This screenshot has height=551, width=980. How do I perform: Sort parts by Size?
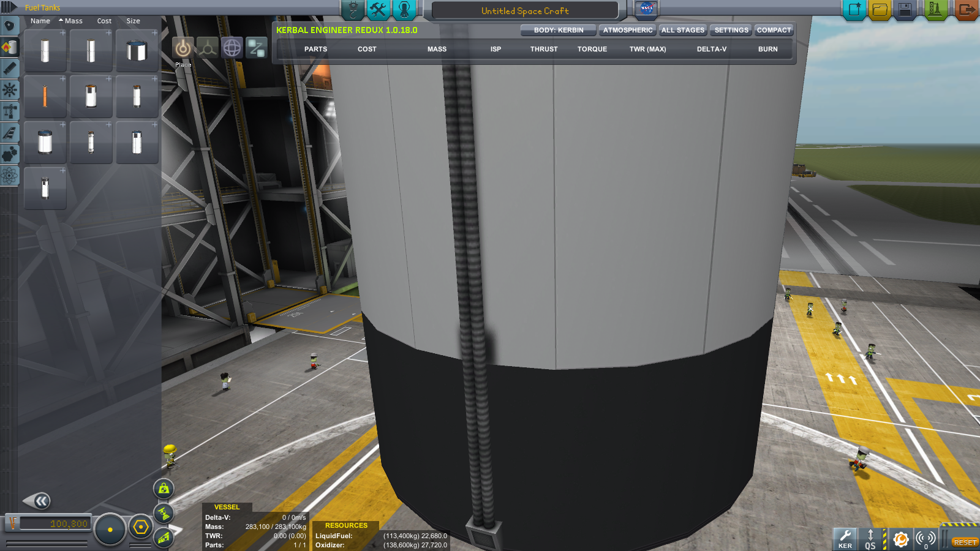(x=133, y=21)
